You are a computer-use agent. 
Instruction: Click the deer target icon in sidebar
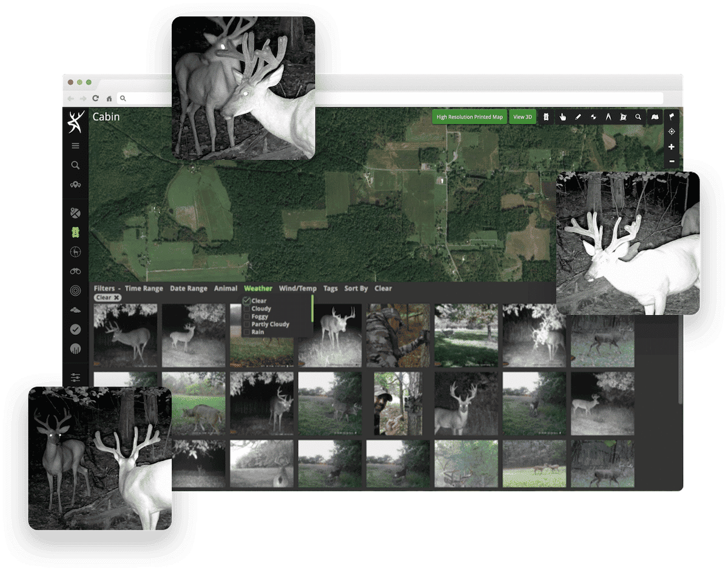[x=76, y=252]
